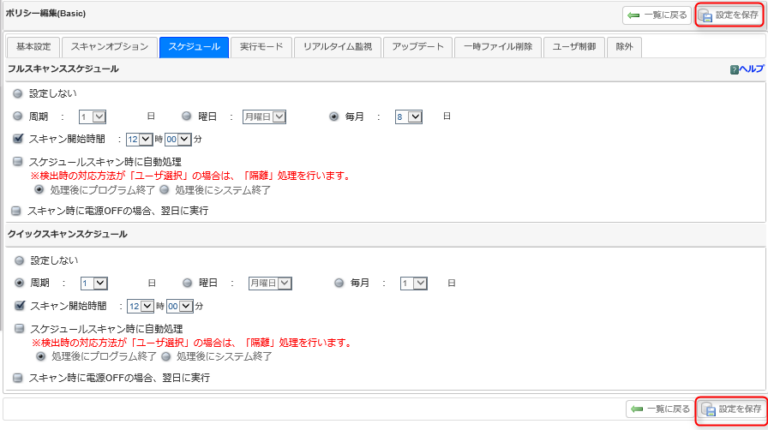Screen dimensions: 768x430
Task: Enable quick scan 電源OFFの場合、翌日に実行 checkbox
Action: point(18,378)
